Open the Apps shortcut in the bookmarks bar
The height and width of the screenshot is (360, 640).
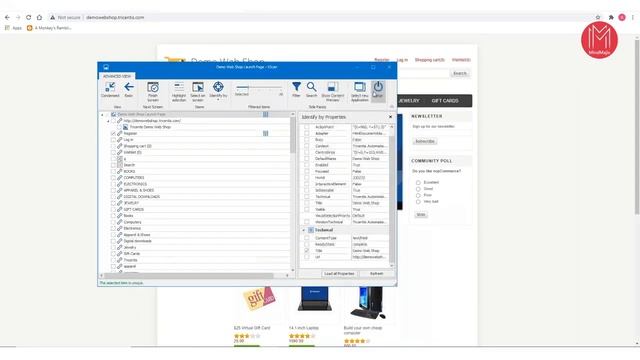point(13,28)
